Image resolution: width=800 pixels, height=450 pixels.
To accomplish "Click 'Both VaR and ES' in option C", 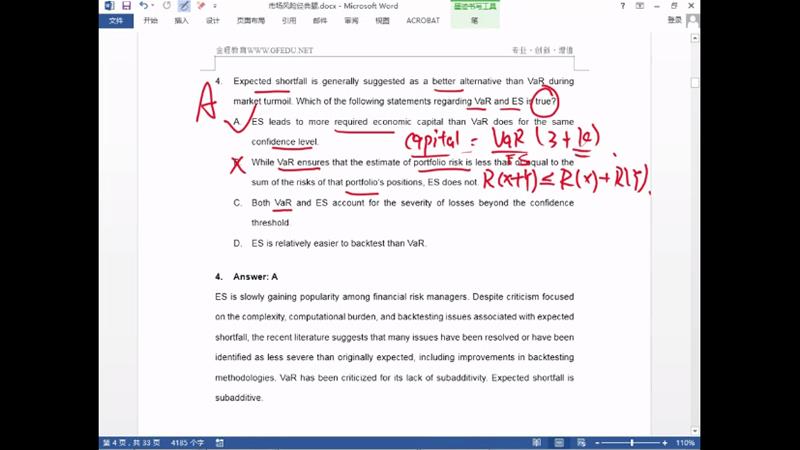I will (x=289, y=203).
